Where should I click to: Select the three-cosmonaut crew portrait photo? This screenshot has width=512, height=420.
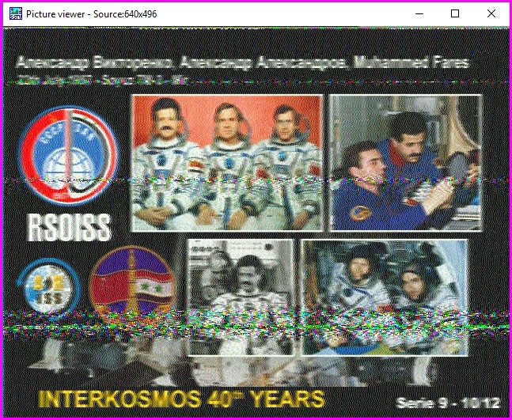click(227, 162)
